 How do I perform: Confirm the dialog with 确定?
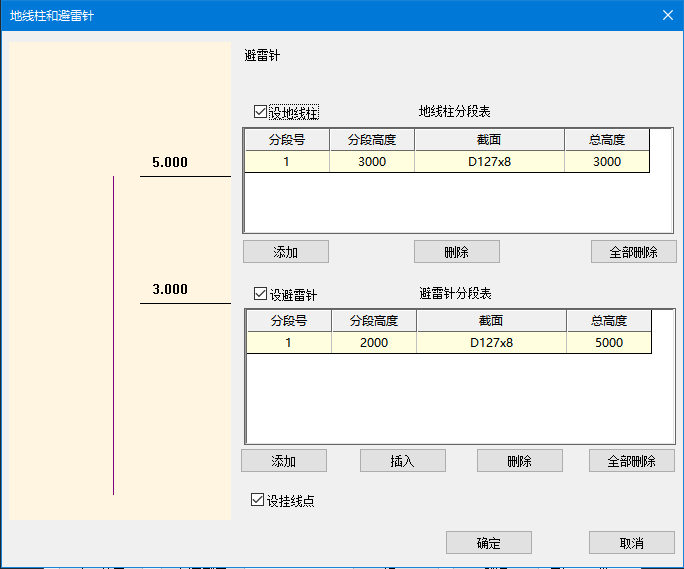click(488, 543)
